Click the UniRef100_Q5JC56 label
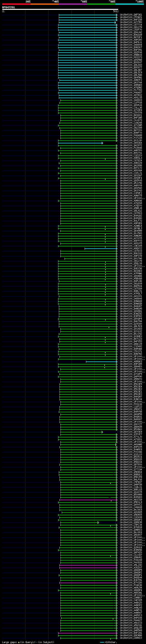The width and height of the screenshot is (146, 644). [x=131, y=183]
